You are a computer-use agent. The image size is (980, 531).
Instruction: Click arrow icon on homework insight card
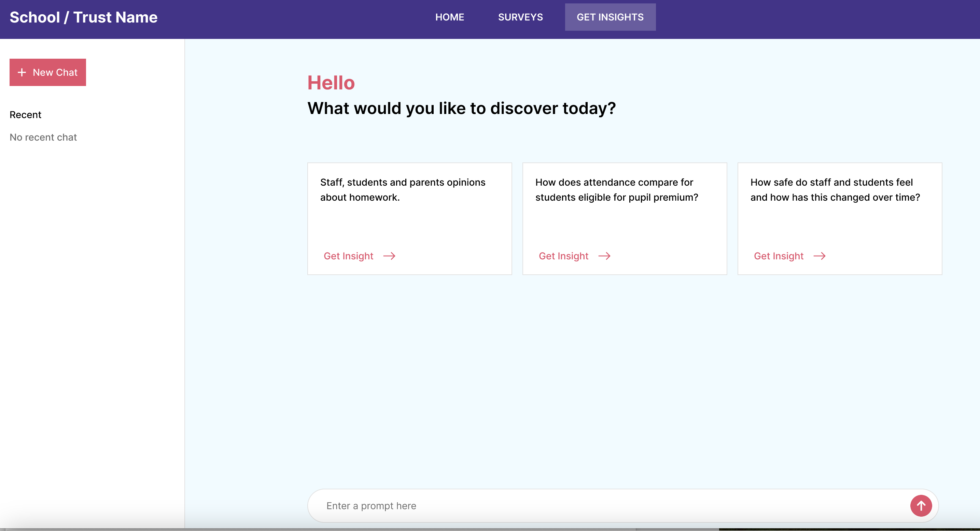pos(389,256)
